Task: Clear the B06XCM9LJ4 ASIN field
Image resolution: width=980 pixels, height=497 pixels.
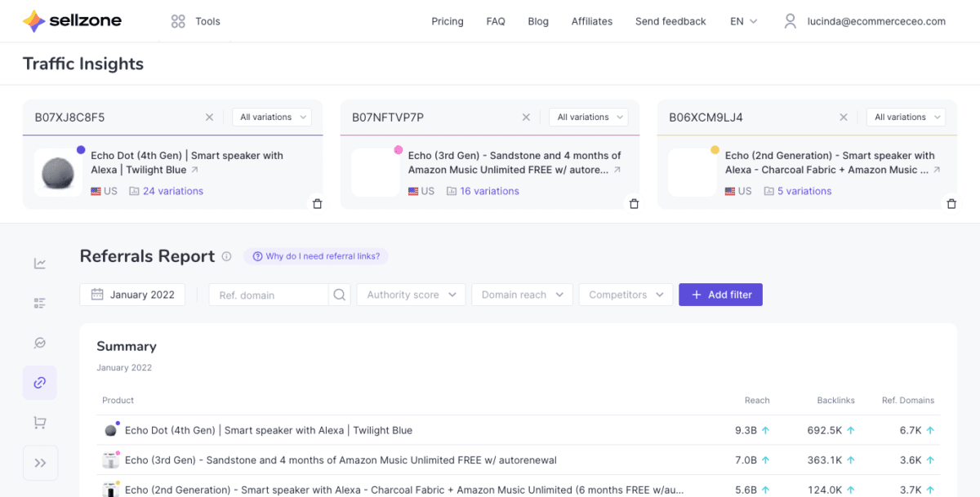Action: pos(844,118)
